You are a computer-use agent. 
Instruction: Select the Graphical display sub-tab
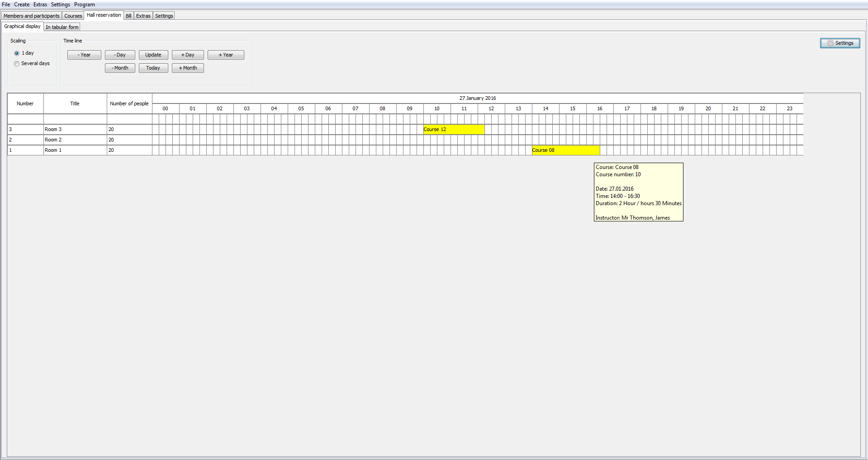pyautogui.click(x=23, y=26)
